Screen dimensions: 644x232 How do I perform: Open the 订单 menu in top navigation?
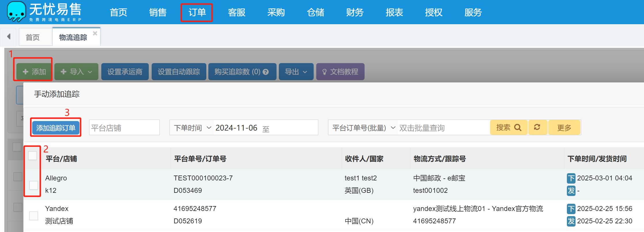197,12
